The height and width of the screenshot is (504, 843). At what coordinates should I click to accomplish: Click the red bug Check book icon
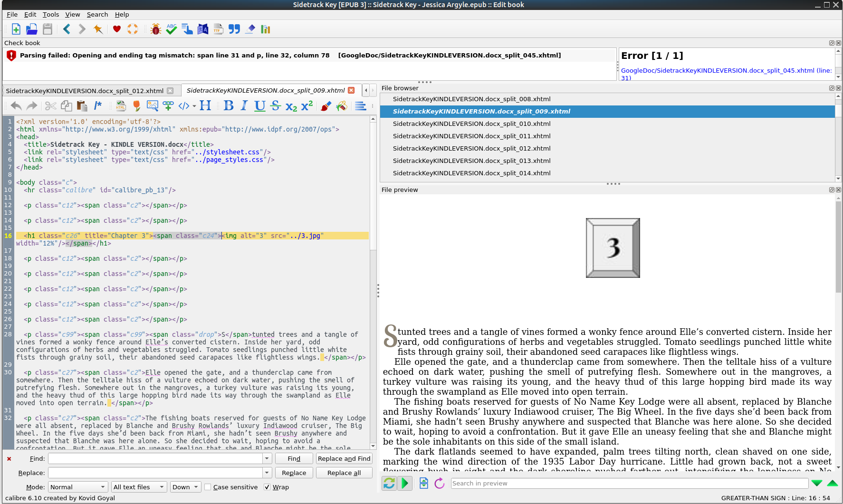coord(155,29)
